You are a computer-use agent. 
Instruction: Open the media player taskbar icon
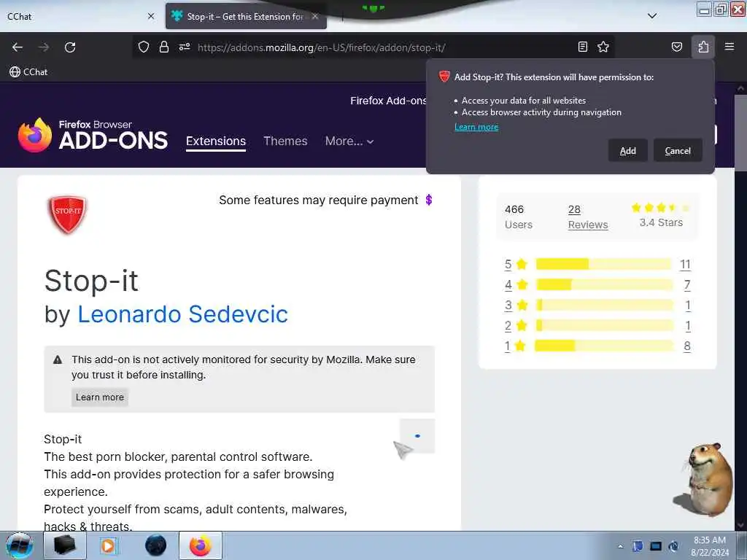(108, 545)
